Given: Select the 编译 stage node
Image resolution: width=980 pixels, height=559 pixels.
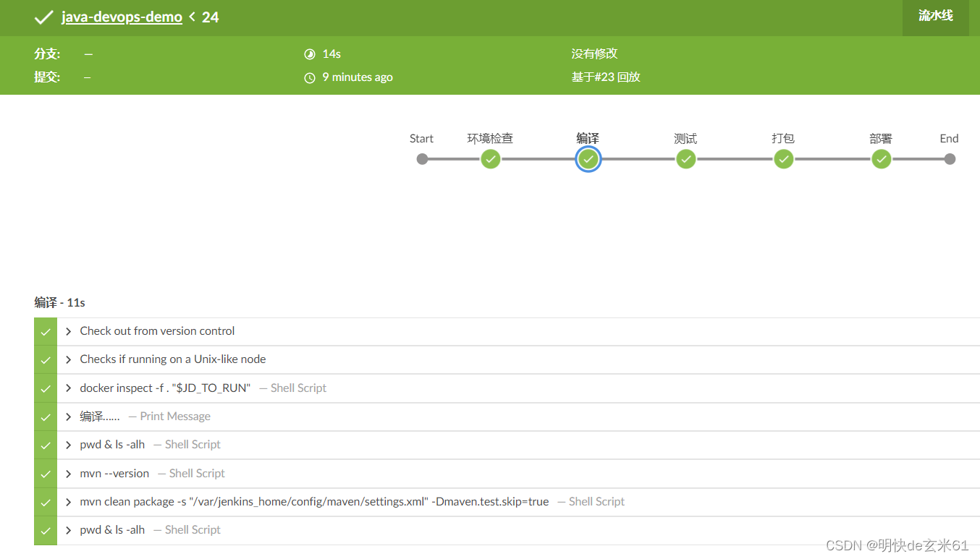Looking at the screenshot, I should click(588, 159).
